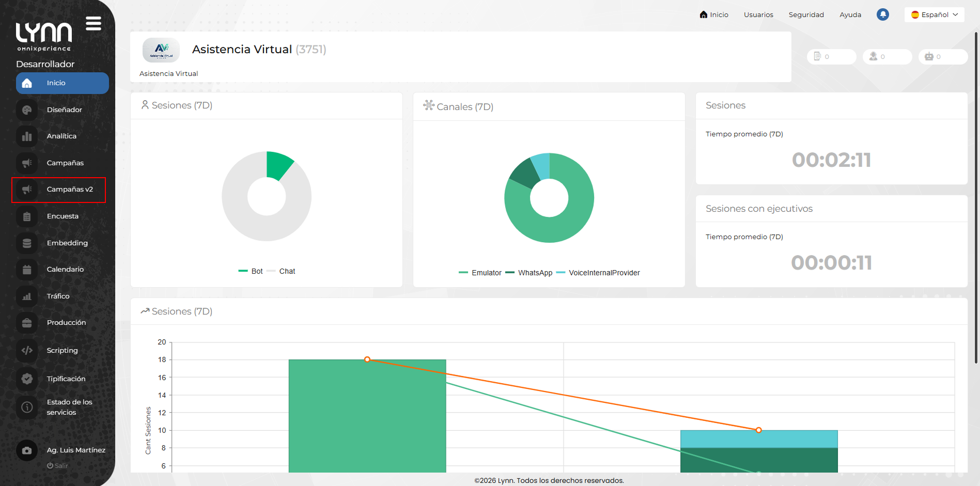Click the orange line point at value 10

point(759,430)
